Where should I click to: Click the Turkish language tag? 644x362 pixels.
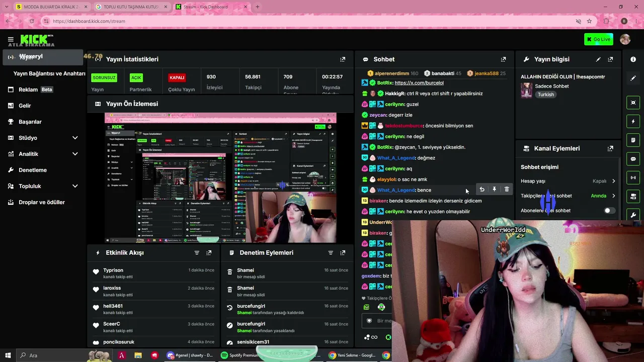(x=545, y=95)
